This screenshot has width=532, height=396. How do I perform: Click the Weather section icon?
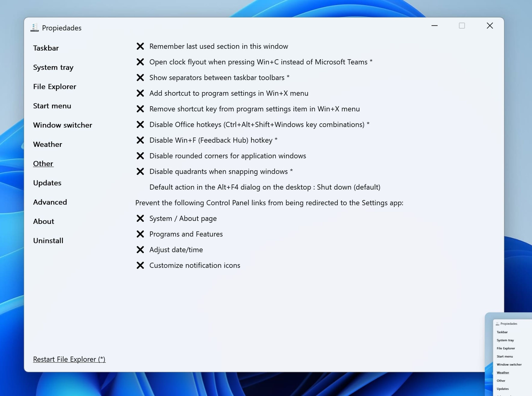(47, 144)
